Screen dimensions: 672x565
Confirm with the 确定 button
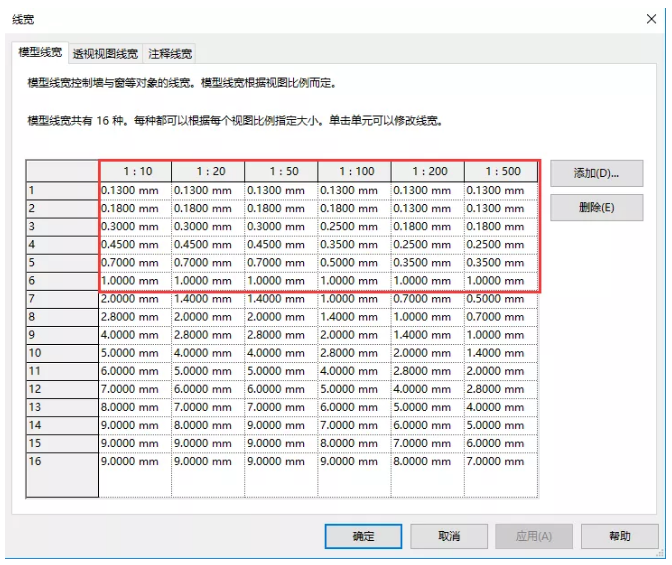point(363,536)
